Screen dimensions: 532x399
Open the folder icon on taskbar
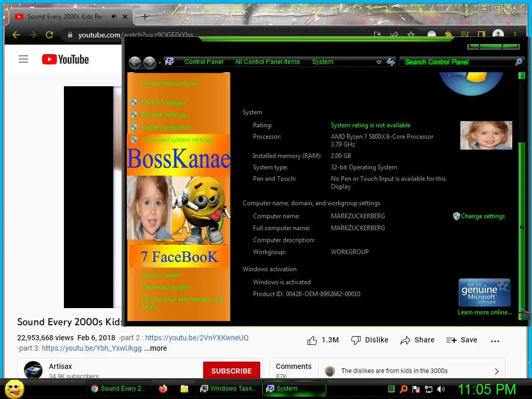click(184, 389)
